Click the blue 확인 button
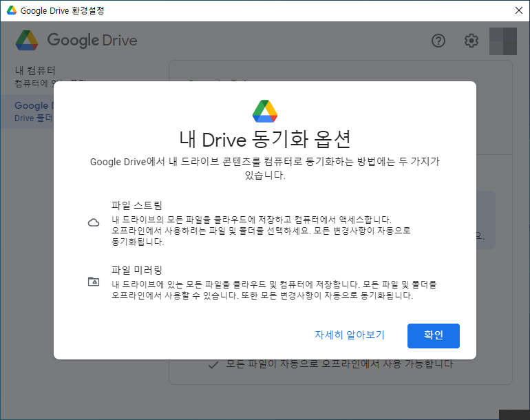Viewport: 530px width, 420px height. click(x=434, y=335)
